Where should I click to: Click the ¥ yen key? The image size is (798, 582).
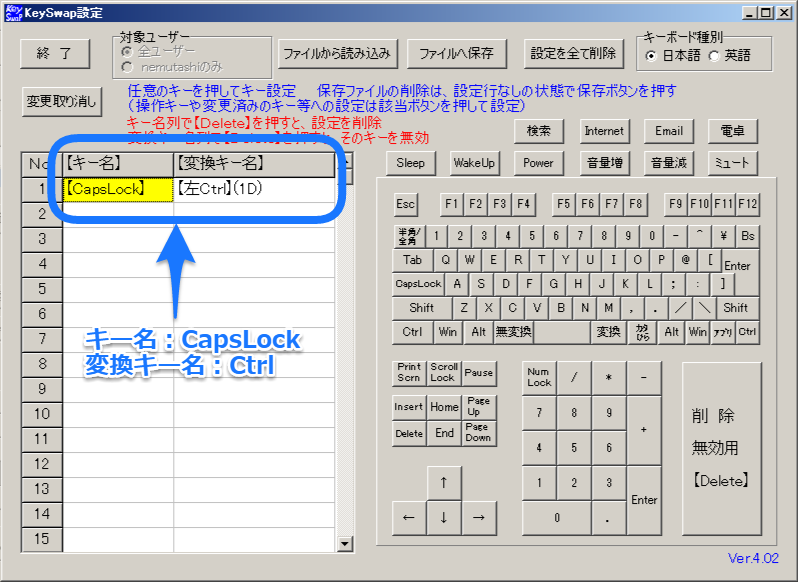(x=724, y=237)
